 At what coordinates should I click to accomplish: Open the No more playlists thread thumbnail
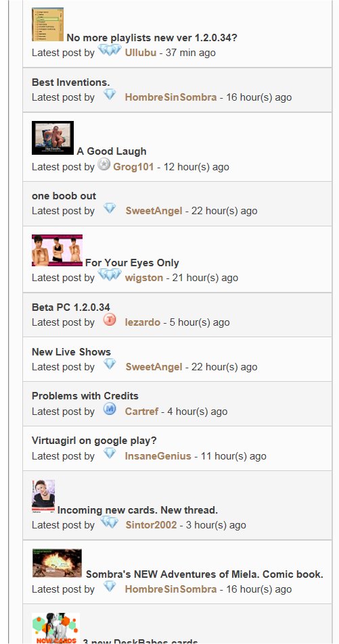tap(48, 24)
